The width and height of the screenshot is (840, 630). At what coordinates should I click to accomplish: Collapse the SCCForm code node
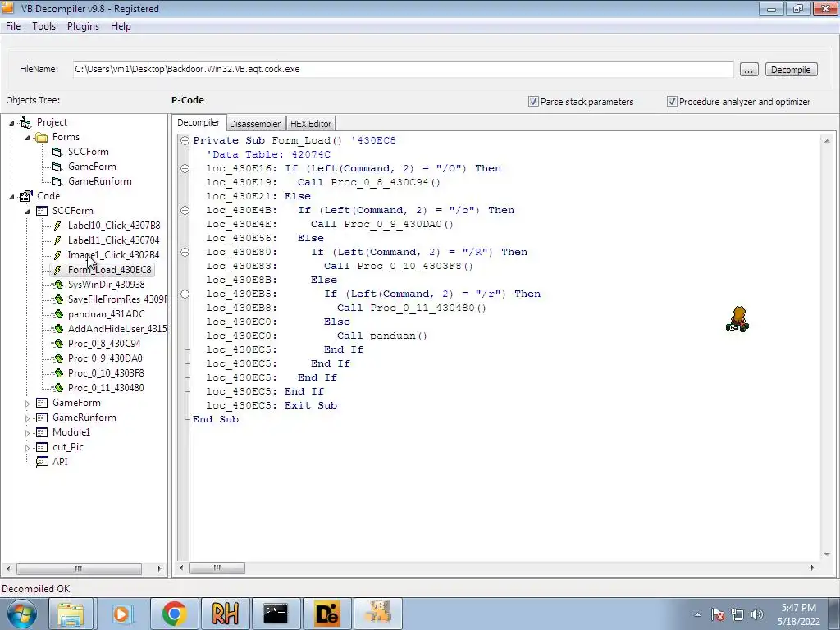coord(27,212)
